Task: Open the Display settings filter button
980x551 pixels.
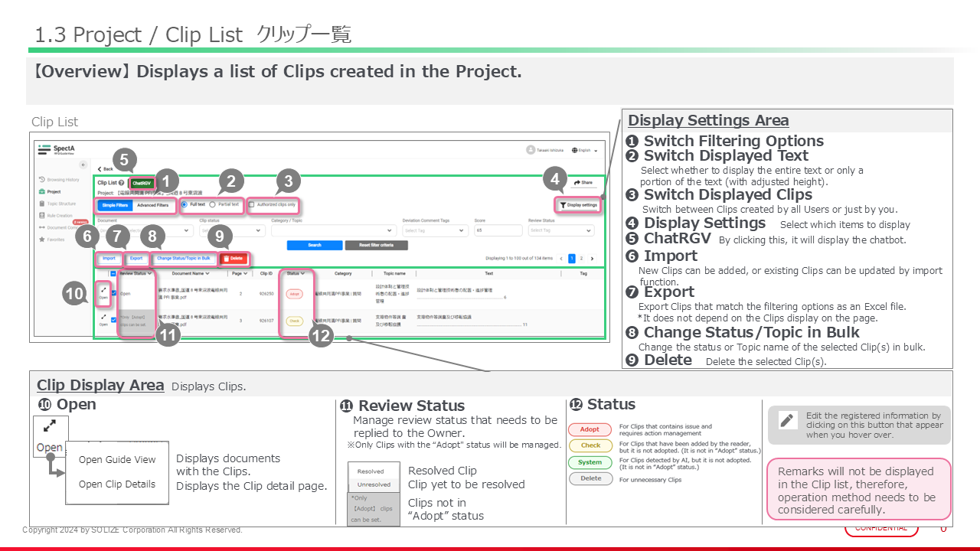Action: point(578,205)
